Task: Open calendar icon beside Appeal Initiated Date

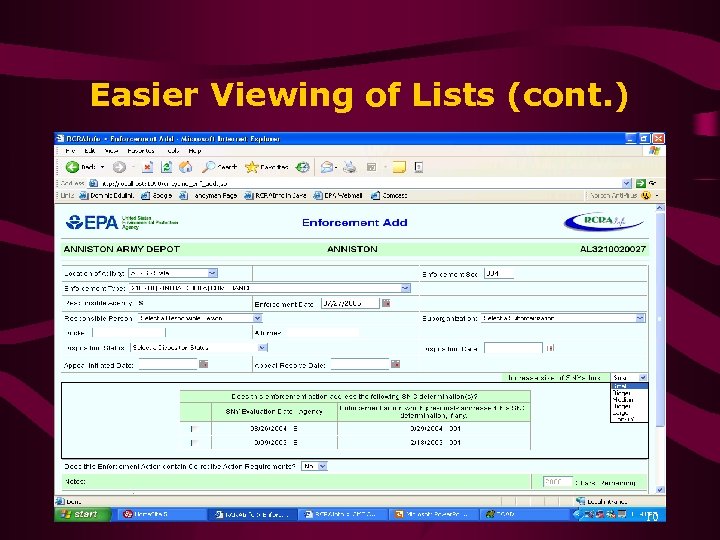Action: click(203, 364)
